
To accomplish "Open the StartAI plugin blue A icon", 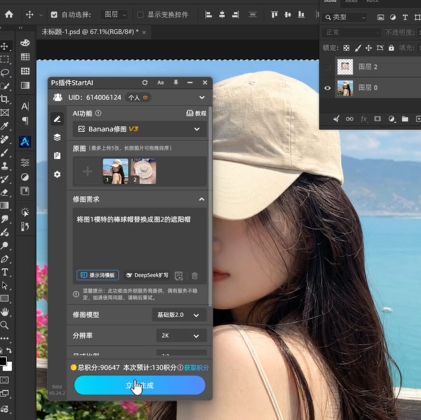I will (x=25, y=142).
